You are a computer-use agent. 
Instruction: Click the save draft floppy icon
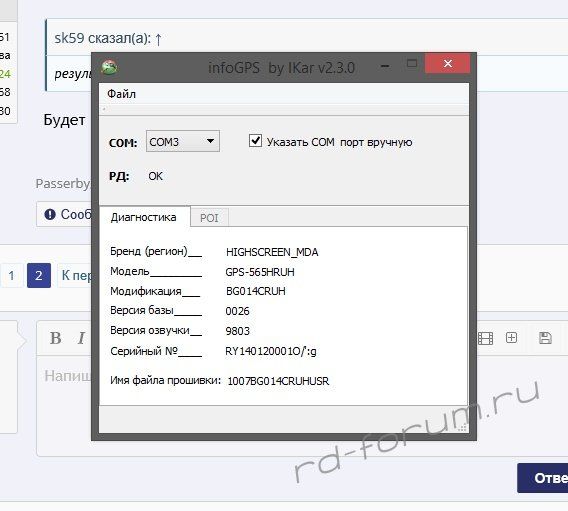[x=545, y=338]
